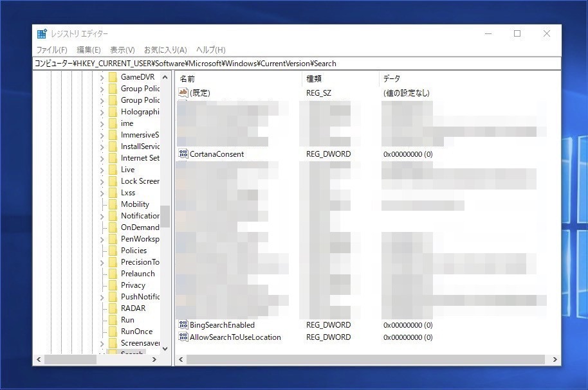
Task: Expand the InstallService key
Action: pos(102,147)
